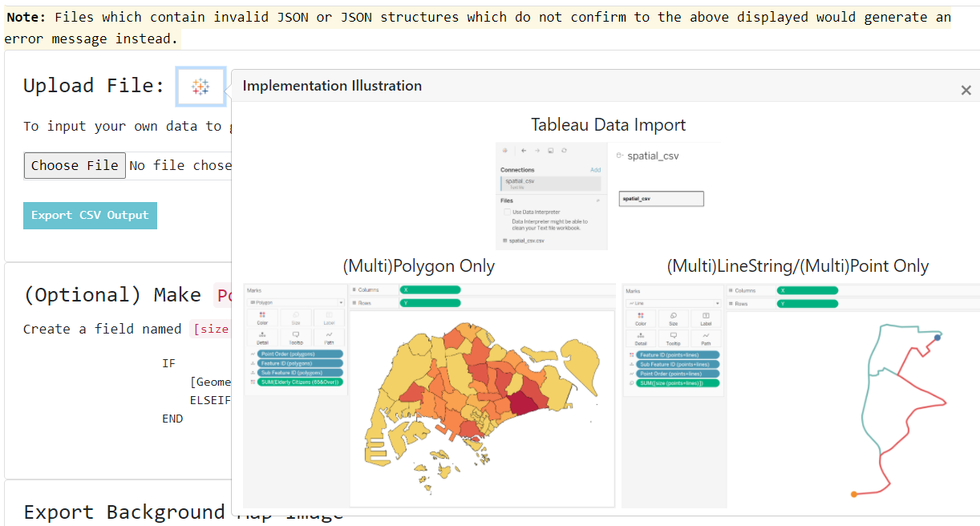This screenshot has width=980, height=526.
Task: Click Detail in the LineString illustration Marks card
Action: 641,338
